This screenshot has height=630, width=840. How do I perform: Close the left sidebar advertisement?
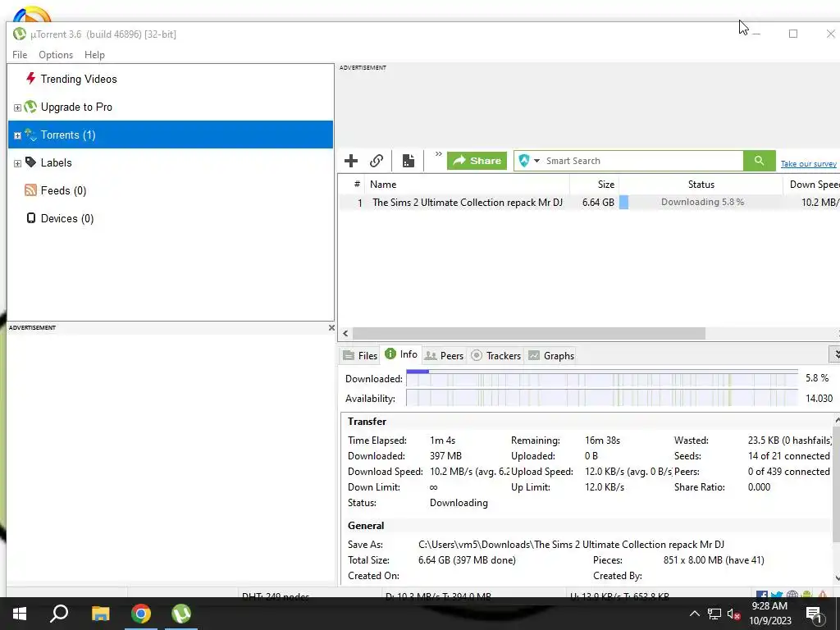(331, 327)
